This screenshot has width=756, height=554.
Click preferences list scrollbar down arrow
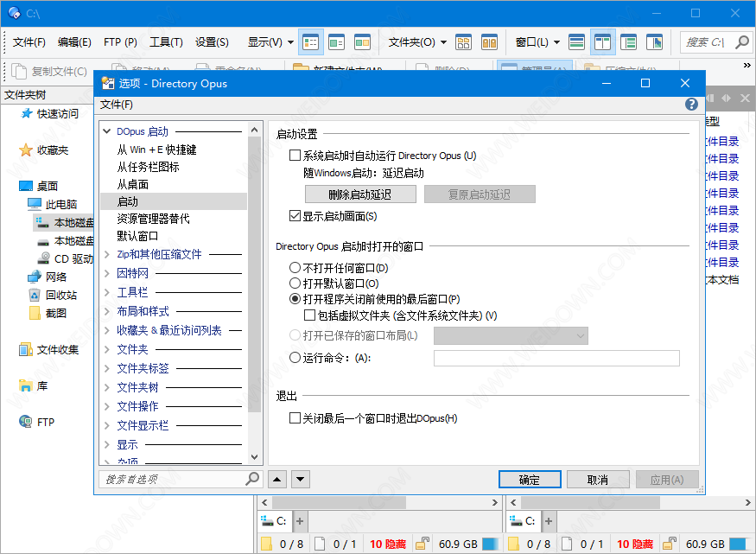click(x=255, y=456)
